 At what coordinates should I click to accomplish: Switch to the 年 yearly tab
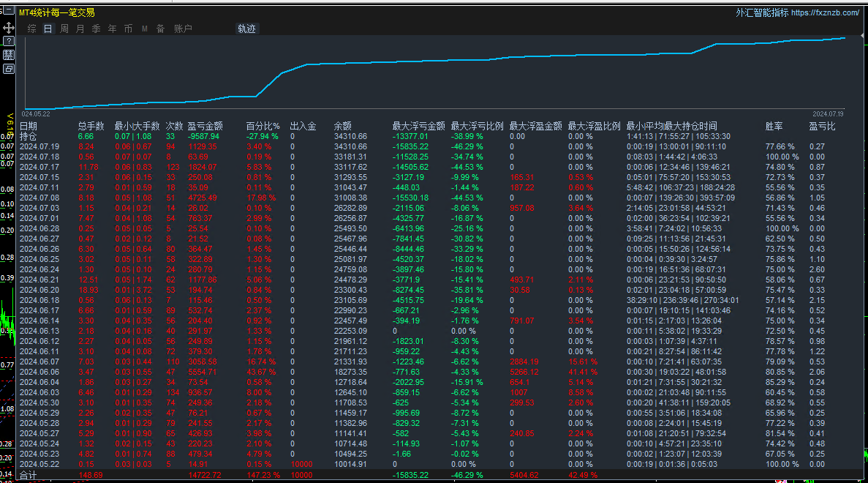coord(113,29)
